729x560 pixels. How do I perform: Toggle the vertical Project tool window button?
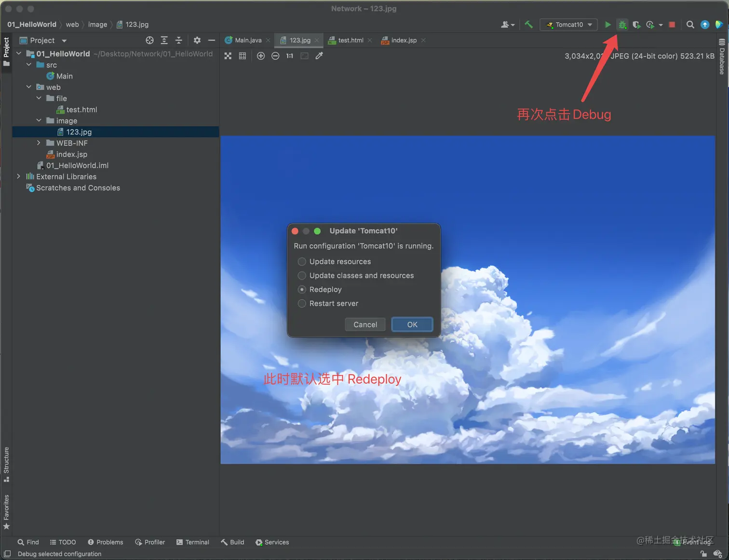pos(6,53)
